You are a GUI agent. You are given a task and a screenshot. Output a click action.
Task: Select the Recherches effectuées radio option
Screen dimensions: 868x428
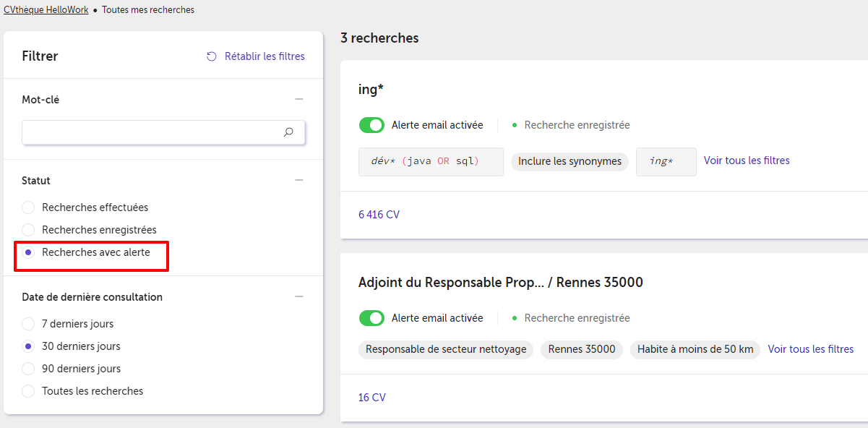pyautogui.click(x=28, y=207)
